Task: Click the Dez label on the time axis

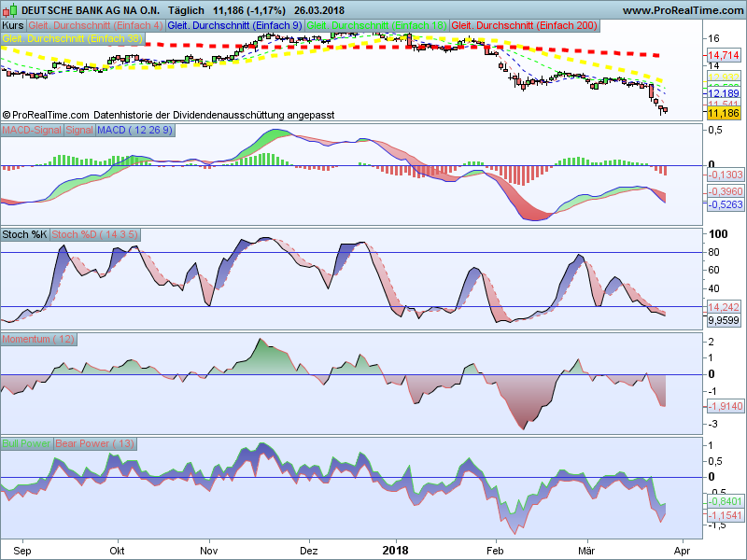Action: [309, 551]
